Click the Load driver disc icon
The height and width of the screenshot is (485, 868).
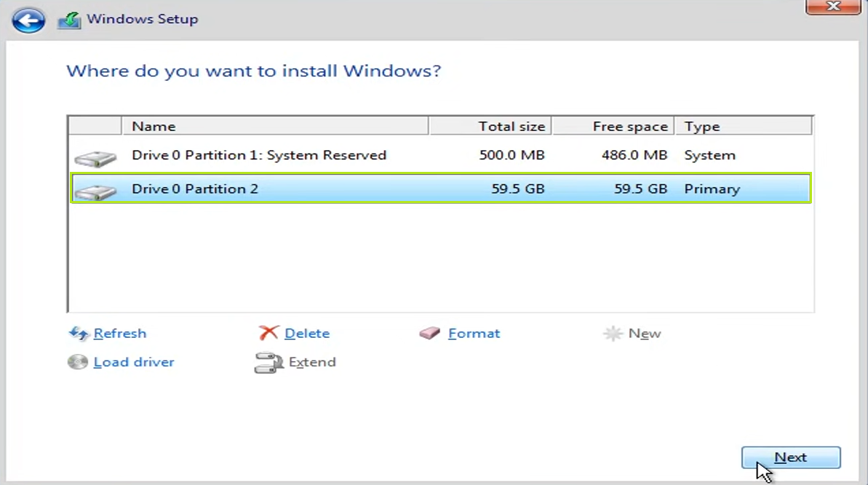coord(78,362)
